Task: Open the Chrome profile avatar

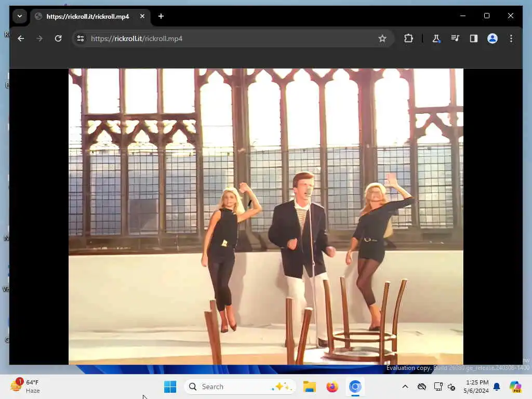Action: [493, 38]
